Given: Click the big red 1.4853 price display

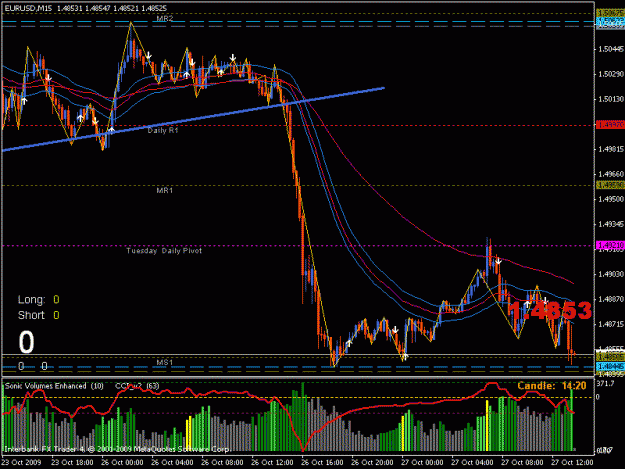Looking at the screenshot, I should coord(550,310).
